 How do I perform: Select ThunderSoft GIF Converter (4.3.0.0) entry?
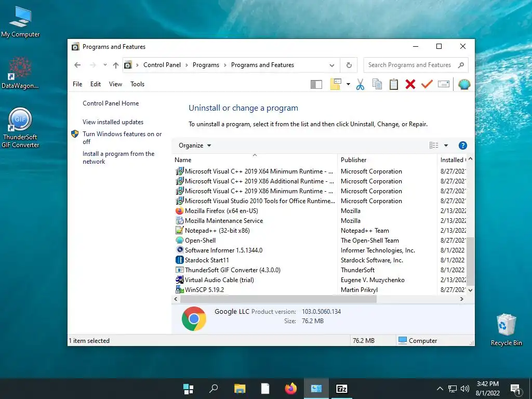[x=320, y=270]
